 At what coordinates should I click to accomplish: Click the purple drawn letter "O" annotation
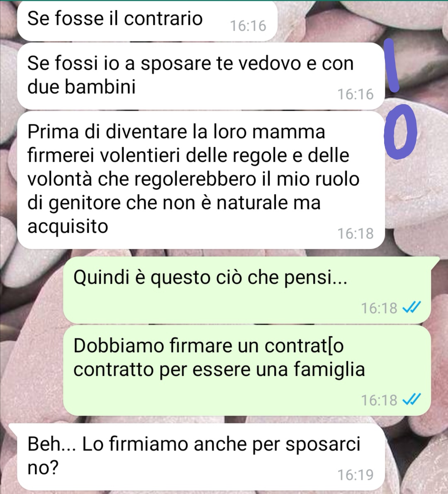point(400,131)
